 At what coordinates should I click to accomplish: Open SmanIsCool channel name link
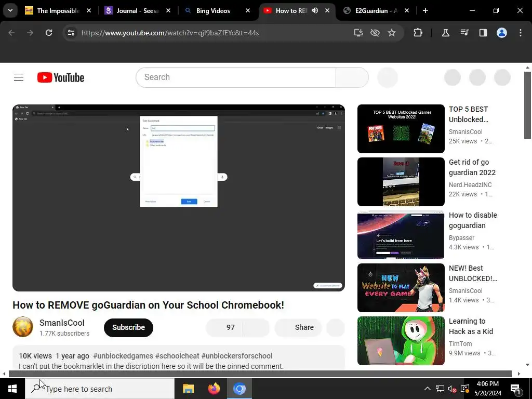coord(62,323)
